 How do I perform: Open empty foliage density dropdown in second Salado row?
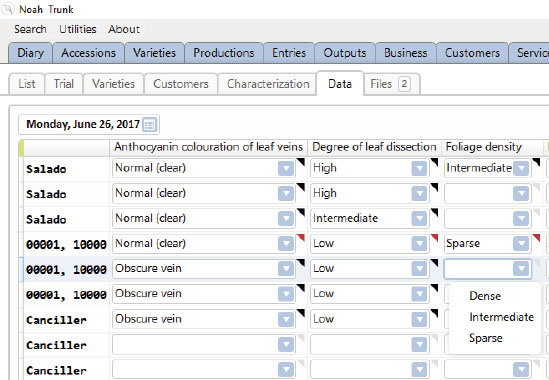(521, 194)
